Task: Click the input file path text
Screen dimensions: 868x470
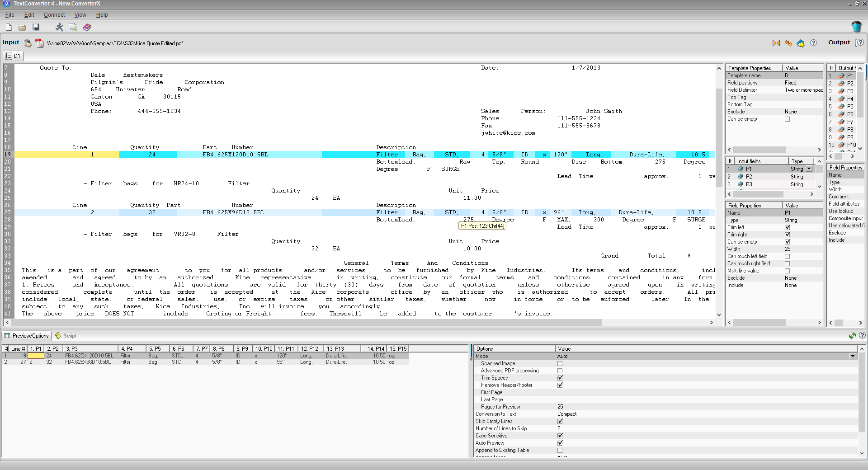Action: (115, 43)
